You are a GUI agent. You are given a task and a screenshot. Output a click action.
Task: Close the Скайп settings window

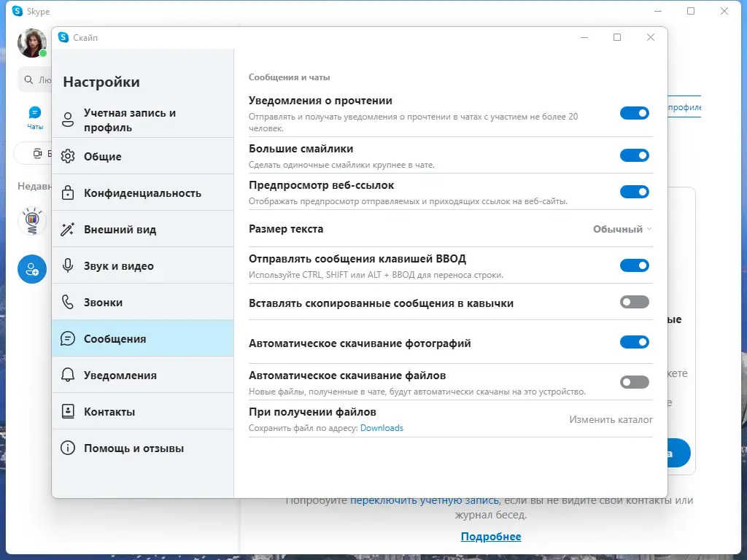pos(650,37)
